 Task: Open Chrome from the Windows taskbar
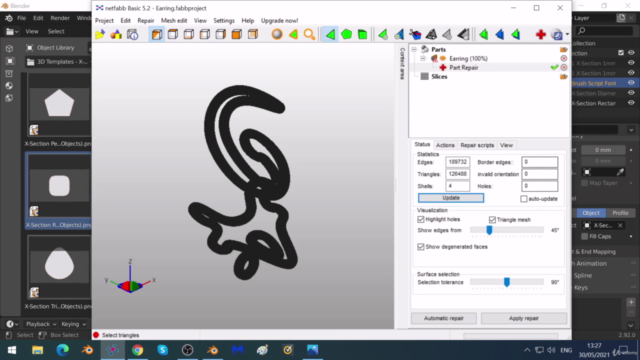pos(138,350)
